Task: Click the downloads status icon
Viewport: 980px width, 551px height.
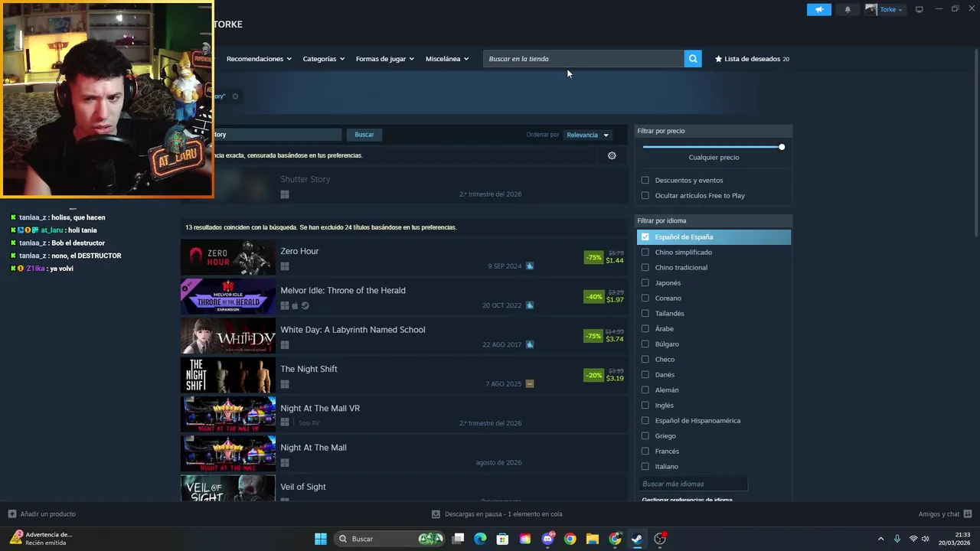Action: pos(436,514)
